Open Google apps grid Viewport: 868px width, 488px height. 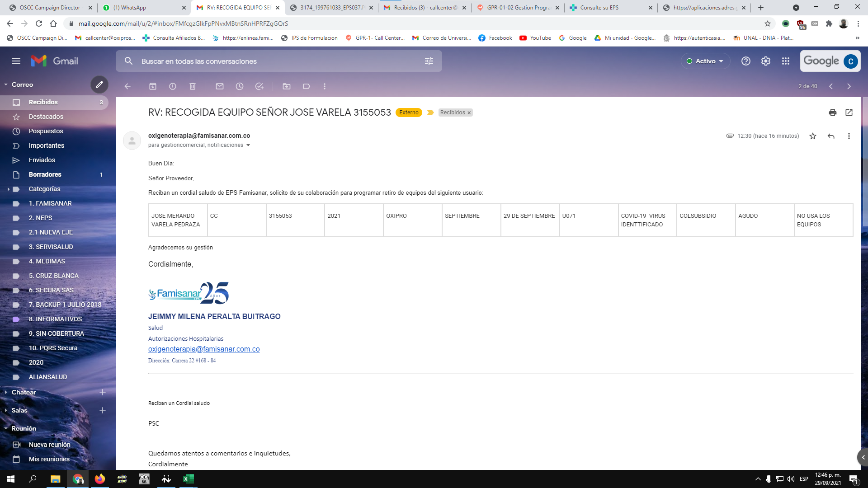pos(786,61)
